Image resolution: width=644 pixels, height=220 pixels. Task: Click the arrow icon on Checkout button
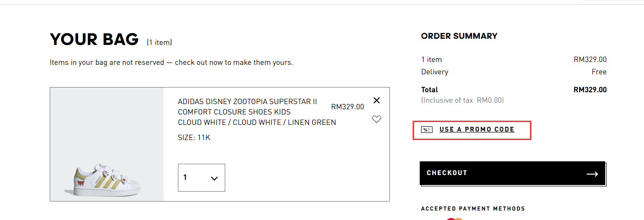592,174
